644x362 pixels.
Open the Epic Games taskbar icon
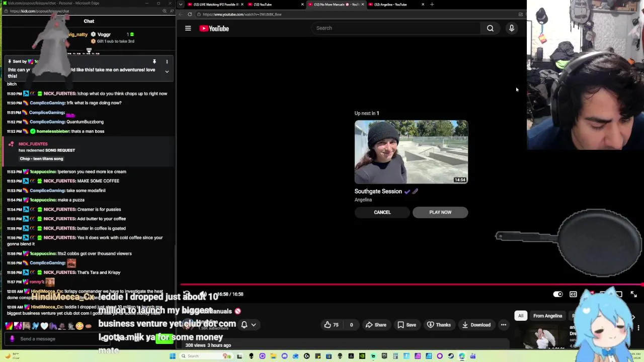(x=384, y=356)
